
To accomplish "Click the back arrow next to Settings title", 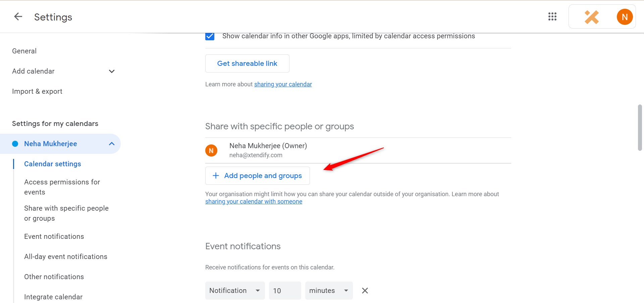I will pos(18,16).
